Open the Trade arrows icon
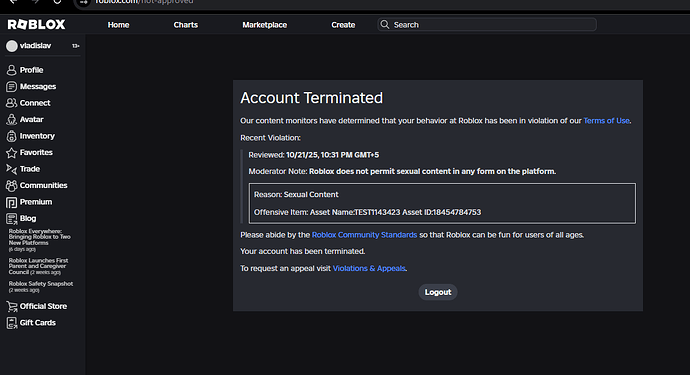The height and width of the screenshot is (375, 690). (x=11, y=169)
